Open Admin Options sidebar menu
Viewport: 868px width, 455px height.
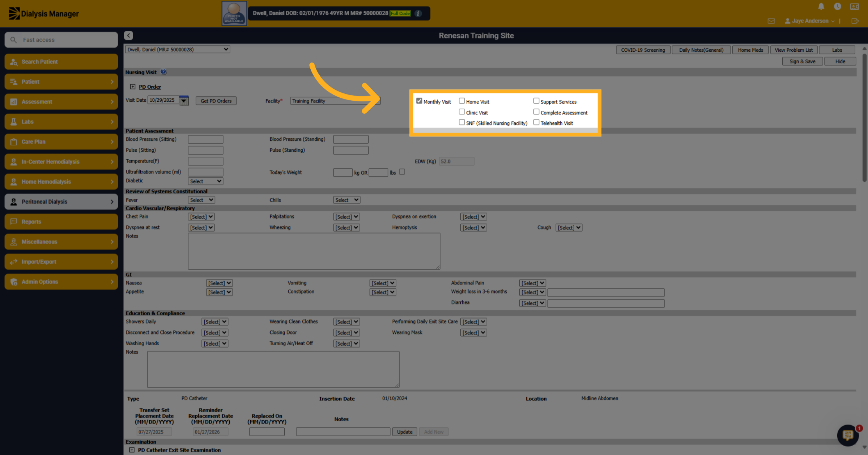(x=61, y=282)
